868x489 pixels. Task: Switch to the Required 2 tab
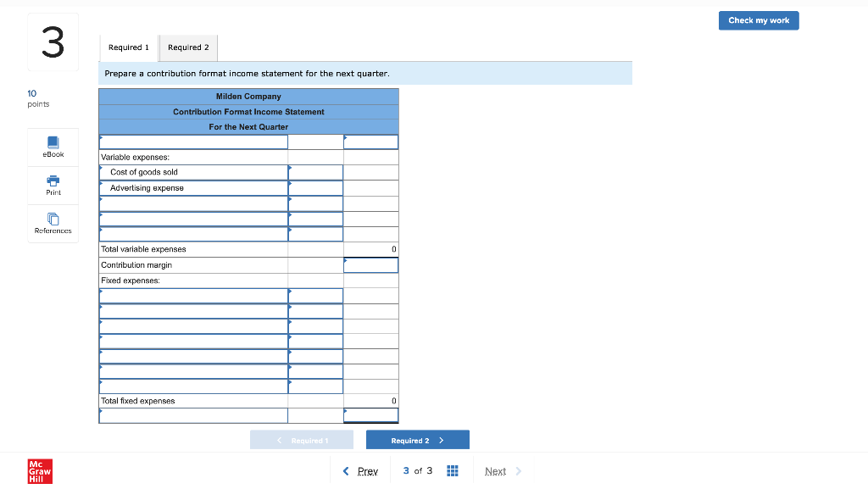(x=187, y=47)
